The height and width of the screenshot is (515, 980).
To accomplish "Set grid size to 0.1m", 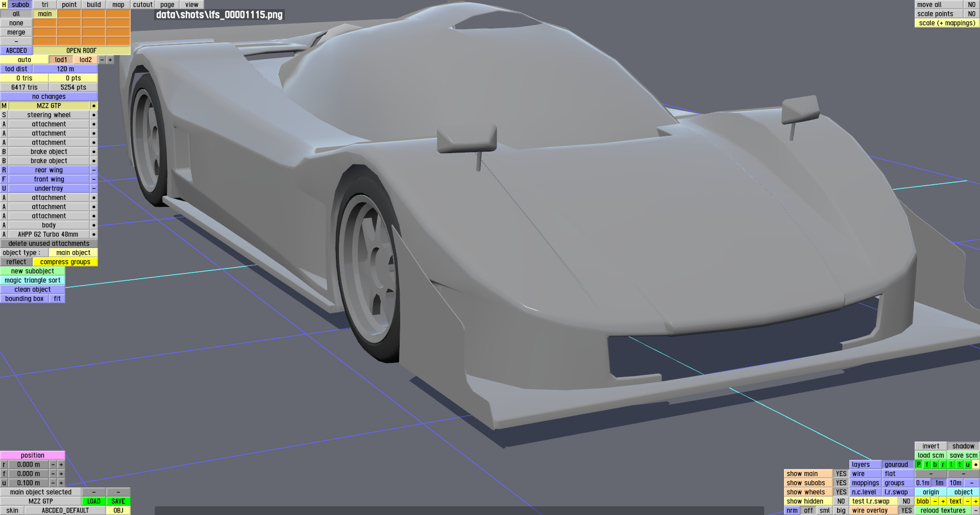I will point(923,483).
